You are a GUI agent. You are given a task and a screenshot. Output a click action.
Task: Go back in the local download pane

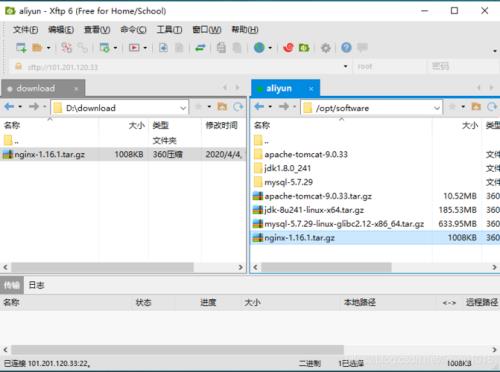pyautogui.click(x=9, y=107)
